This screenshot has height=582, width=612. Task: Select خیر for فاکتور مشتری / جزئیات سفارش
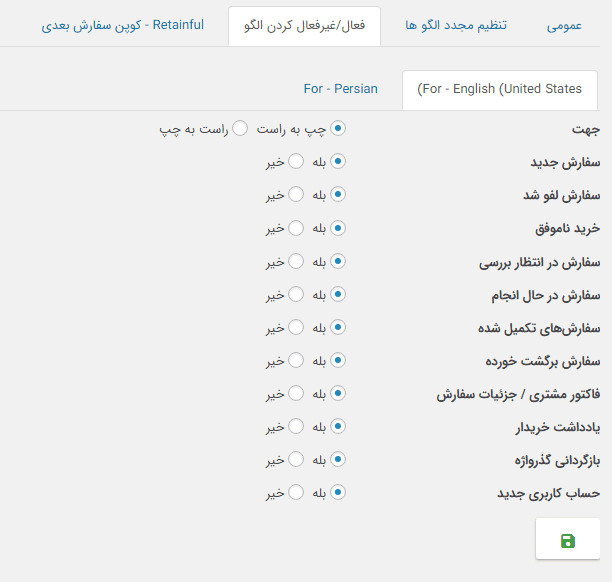(296, 393)
